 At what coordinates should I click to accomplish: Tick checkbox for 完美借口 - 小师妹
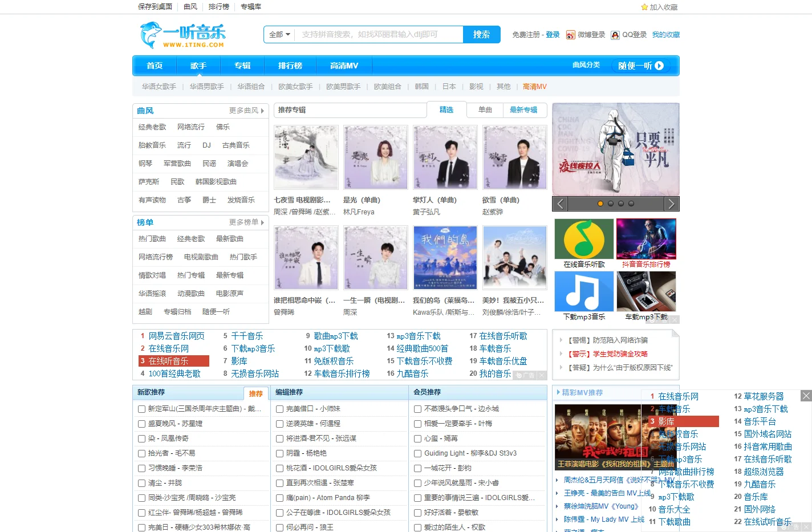click(x=280, y=409)
